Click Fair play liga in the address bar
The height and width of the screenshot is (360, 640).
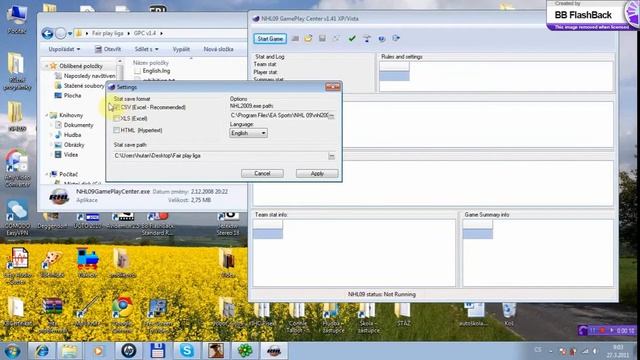tap(107, 33)
